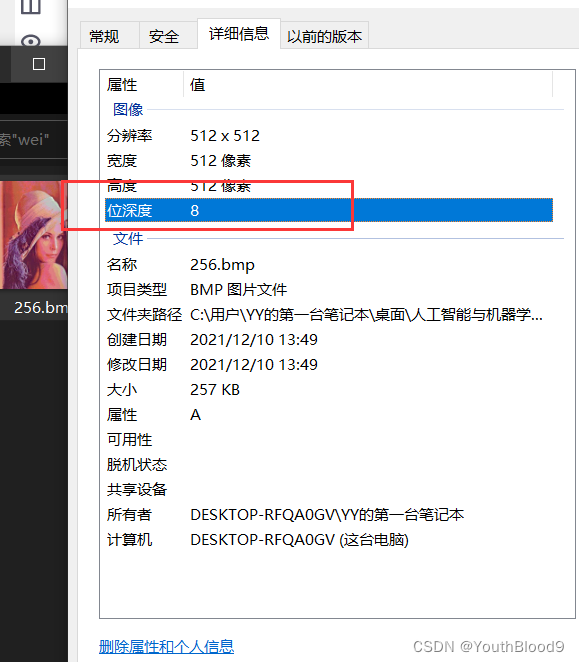Viewport: 579px width, 662px height.
Task: Select the 宽度 512 像素 row
Action: [x=329, y=161]
